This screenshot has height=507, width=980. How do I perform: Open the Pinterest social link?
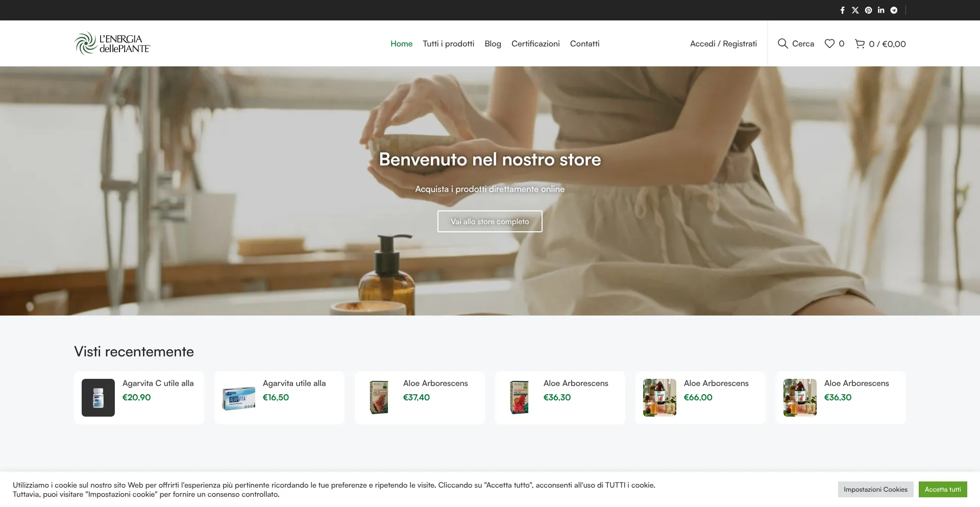coord(868,10)
